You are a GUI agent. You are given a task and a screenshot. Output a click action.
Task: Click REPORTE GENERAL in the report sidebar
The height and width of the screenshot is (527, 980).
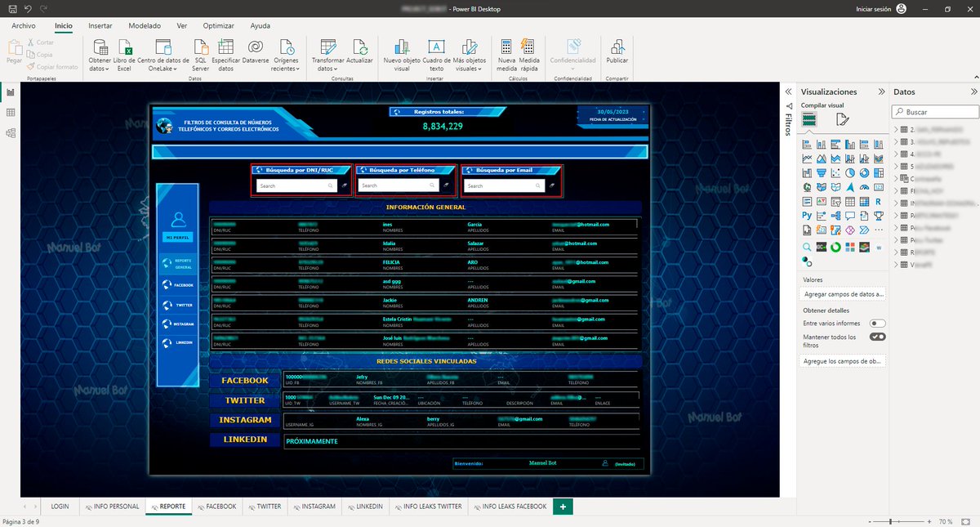(177, 265)
